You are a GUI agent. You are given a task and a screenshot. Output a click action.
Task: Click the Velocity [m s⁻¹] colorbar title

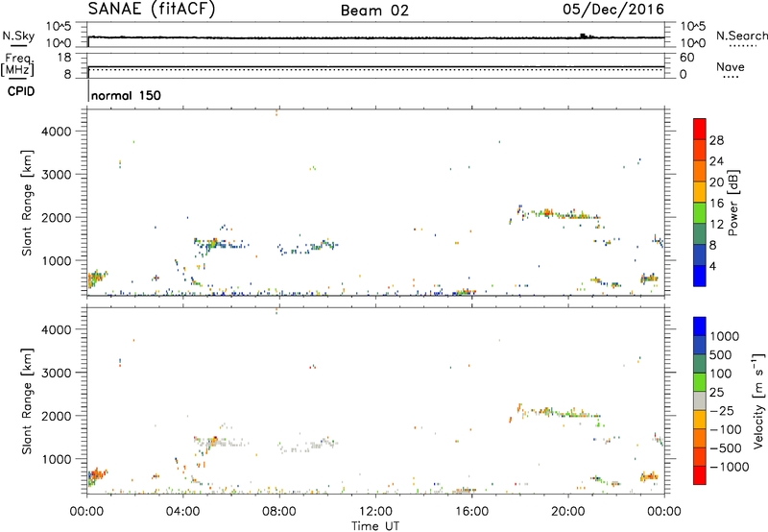(x=758, y=400)
